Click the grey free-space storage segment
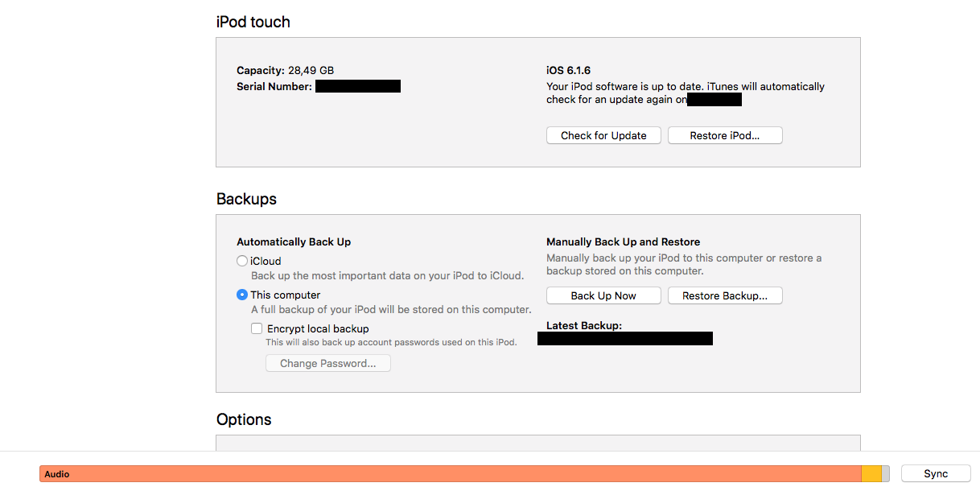The width and height of the screenshot is (980, 491). [x=886, y=474]
